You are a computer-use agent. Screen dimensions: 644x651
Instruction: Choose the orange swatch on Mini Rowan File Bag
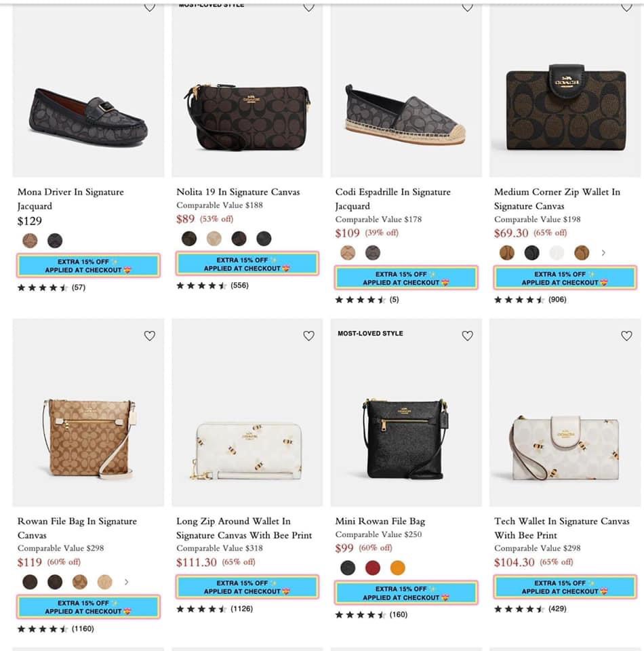point(397,568)
